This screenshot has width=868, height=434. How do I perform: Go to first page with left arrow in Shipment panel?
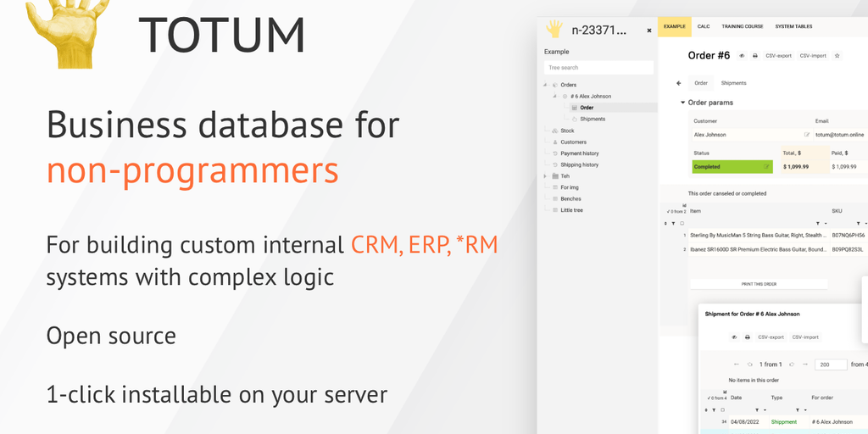coord(737,364)
